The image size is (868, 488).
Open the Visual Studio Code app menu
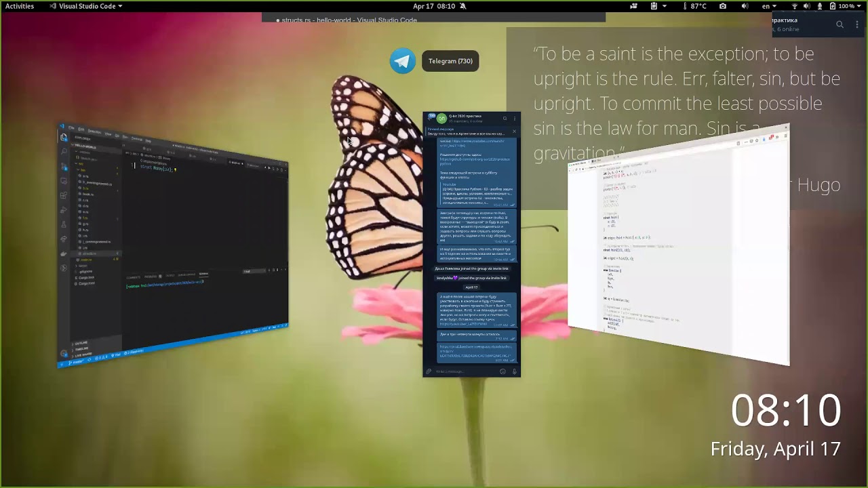coord(86,6)
